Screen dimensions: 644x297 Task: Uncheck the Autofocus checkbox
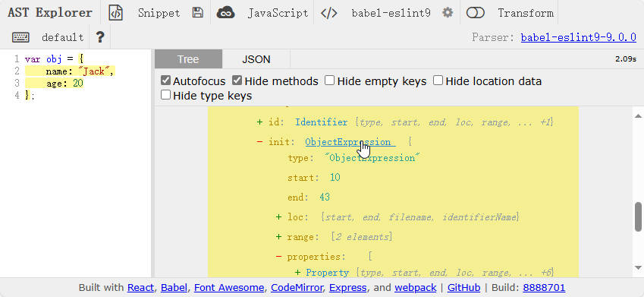(x=165, y=81)
